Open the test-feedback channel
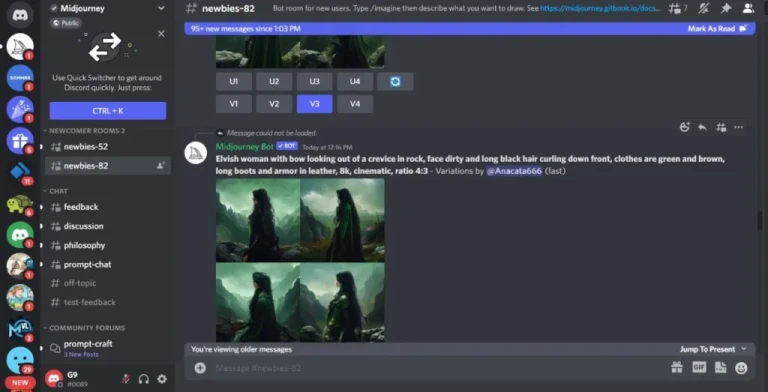Screen dimensions: 768x392 click(x=108, y=302)
